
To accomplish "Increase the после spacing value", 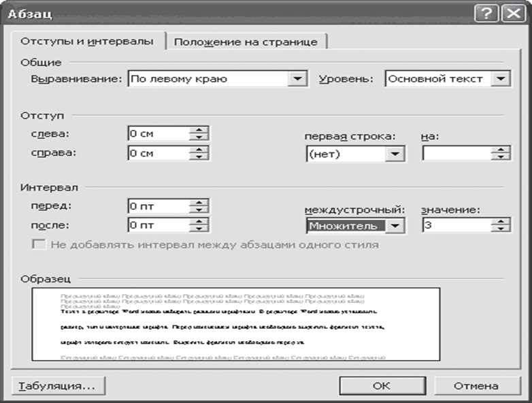I will pyautogui.click(x=199, y=221).
